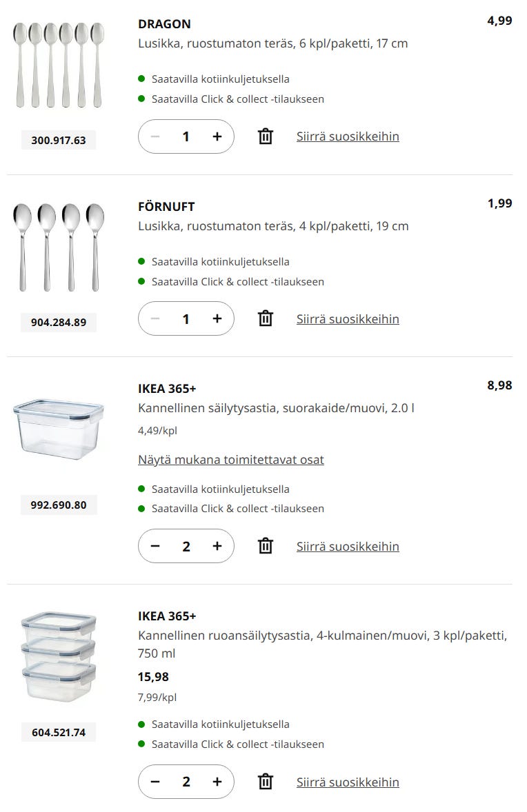This screenshot has width=527, height=812.
Task: Remove FÖRNUFT spoons using trash icon
Action: point(266,318)
